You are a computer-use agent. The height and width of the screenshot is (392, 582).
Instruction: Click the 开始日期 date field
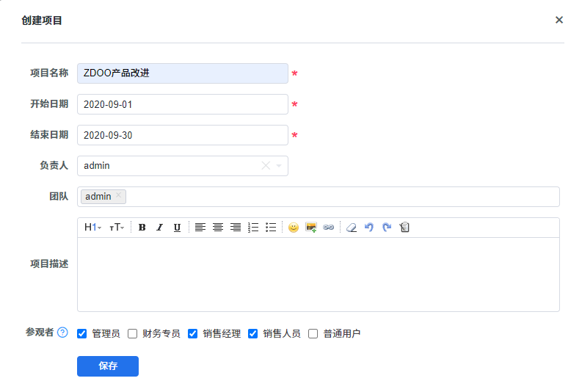point(183,104)
